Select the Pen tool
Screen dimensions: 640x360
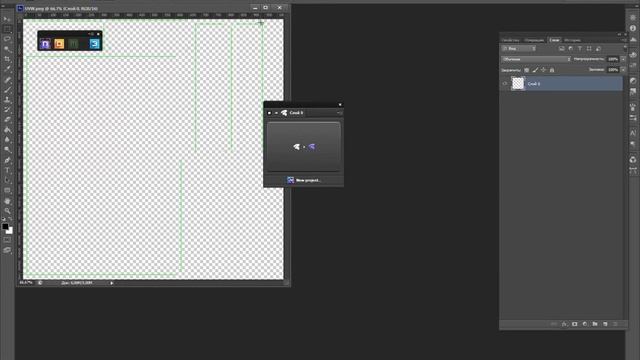pos(7,160)
